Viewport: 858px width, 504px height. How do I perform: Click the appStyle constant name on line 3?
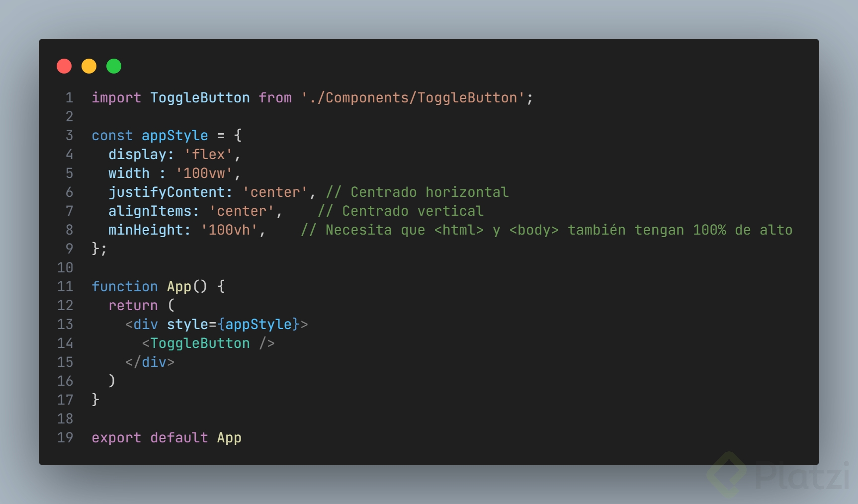click(x=174, y=136)
